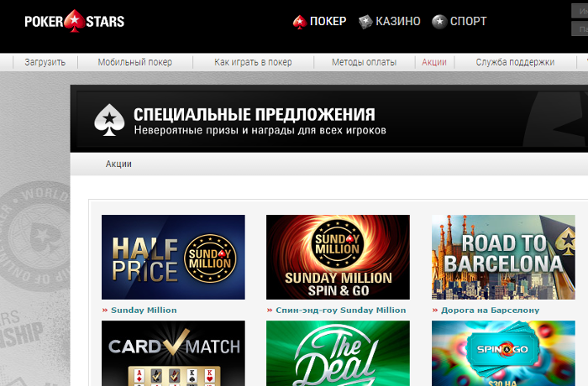Go to the СПОРТ section
588x386 pixels.
click(468, 22)
